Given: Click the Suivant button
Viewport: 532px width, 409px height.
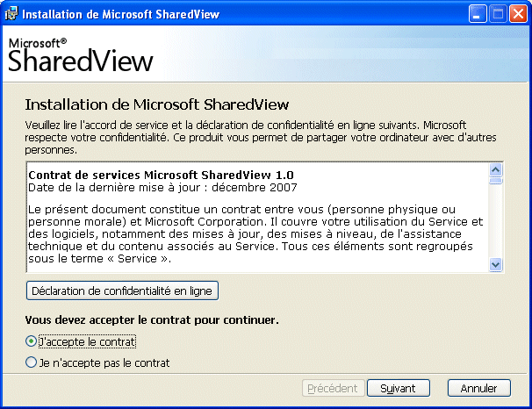Looking at the screenshot, I should tap(399, 388).
